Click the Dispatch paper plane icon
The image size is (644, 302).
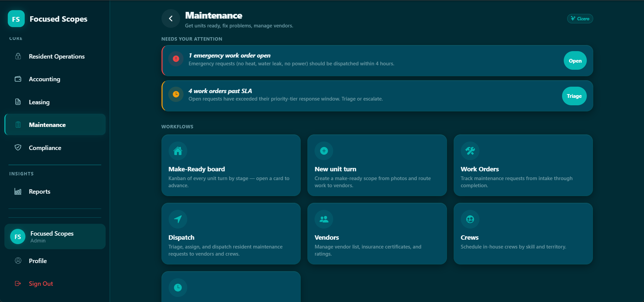pos(178,219)
